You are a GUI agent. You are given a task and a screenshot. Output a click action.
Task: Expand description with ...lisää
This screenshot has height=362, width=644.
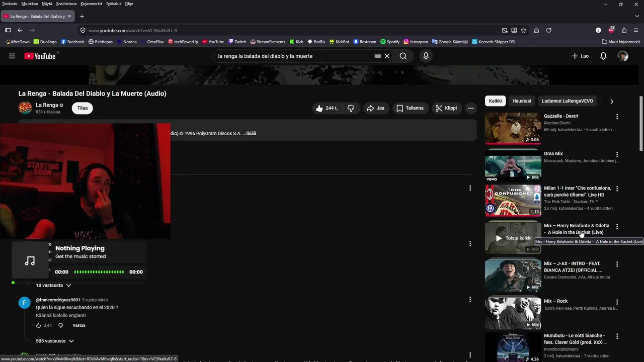(x=249, y=133)
